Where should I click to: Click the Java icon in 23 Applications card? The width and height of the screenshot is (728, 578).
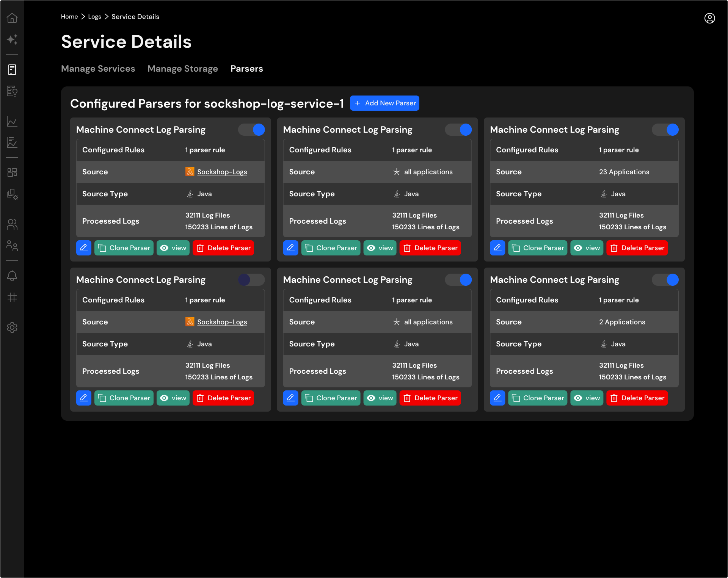pyautogui.click(x=604, y=194)
